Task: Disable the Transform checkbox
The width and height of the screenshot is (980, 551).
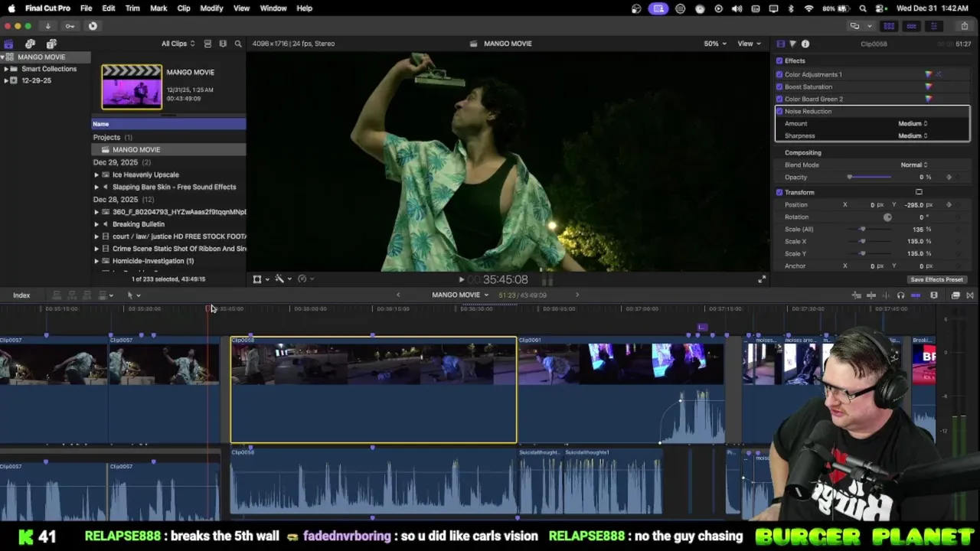Action: [x=779, y=192]
